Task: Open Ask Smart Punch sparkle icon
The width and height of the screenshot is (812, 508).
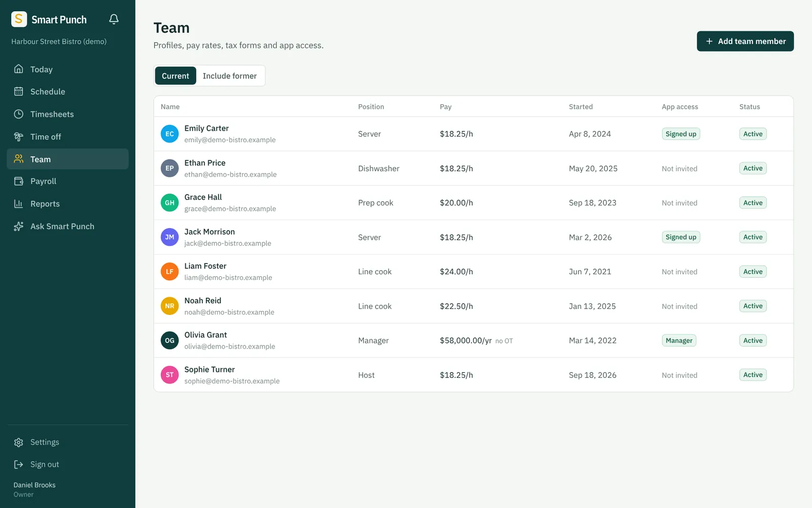Action: point(19,227)
